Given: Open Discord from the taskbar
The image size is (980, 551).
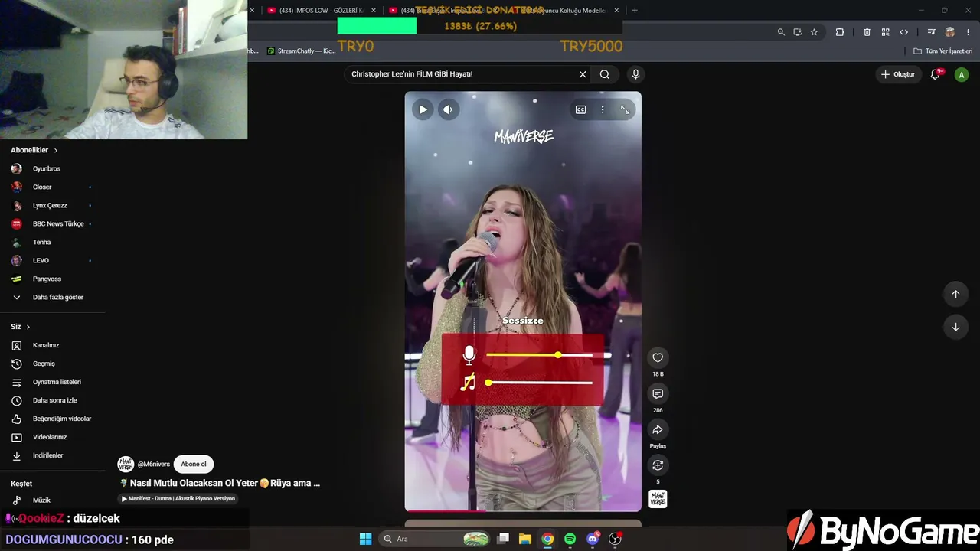Looking at the screenshot, I should [x=593, y=539].
